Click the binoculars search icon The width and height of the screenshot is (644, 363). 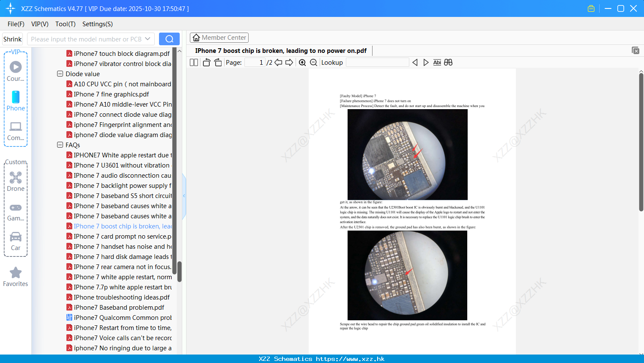tap(448, 62)
